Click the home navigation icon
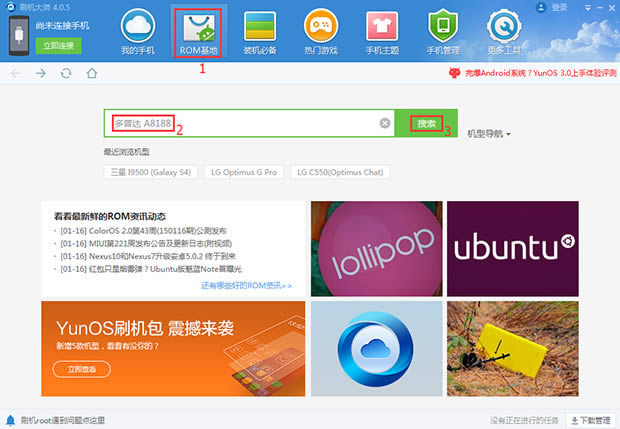 click(91, 73)
